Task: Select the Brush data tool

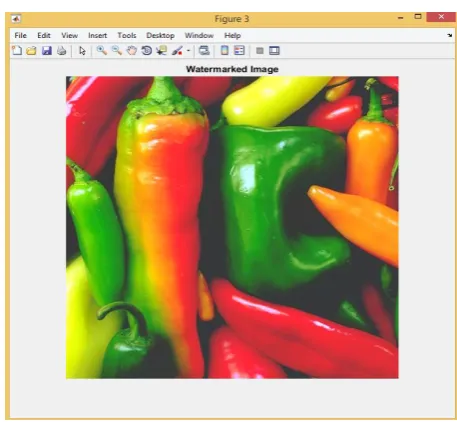Action: (x=177, y=51)
